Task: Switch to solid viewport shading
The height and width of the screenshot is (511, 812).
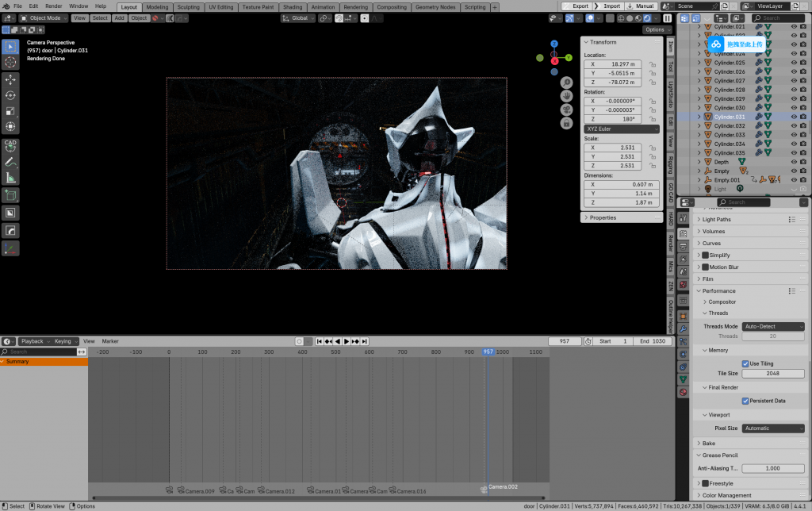Action: click(x=630, y=18)
